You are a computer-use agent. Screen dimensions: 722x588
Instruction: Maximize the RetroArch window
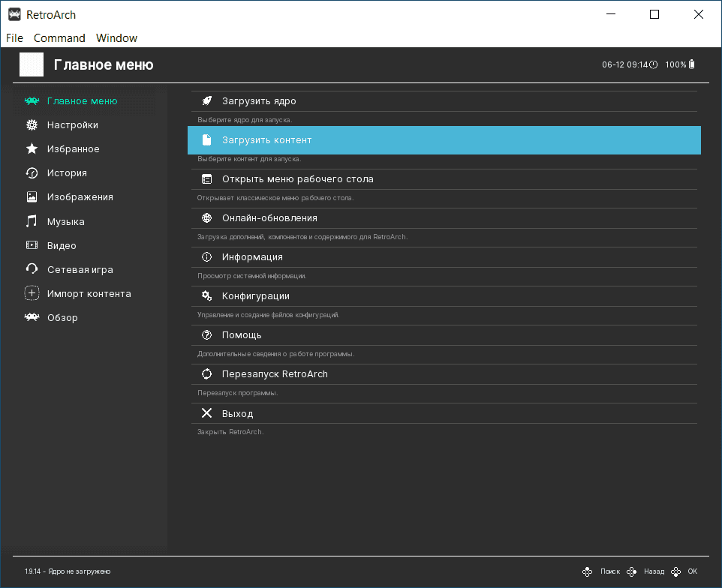click(x=654, y=14)
